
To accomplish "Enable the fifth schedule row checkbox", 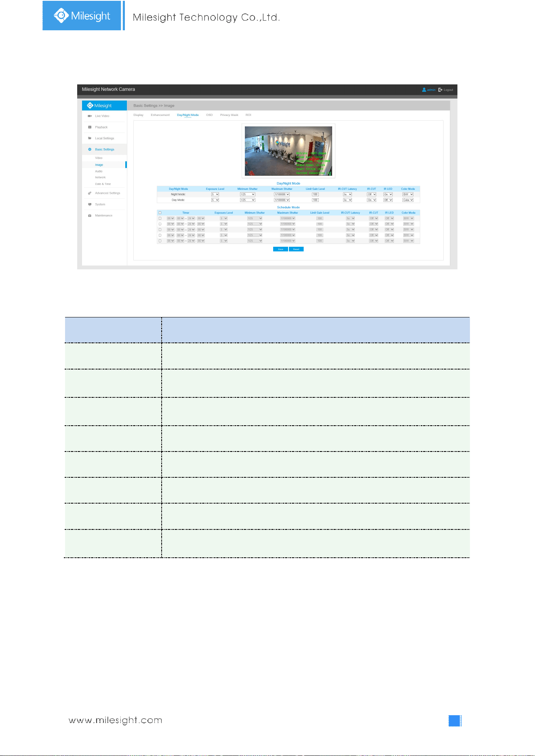I will pos(160,241).
